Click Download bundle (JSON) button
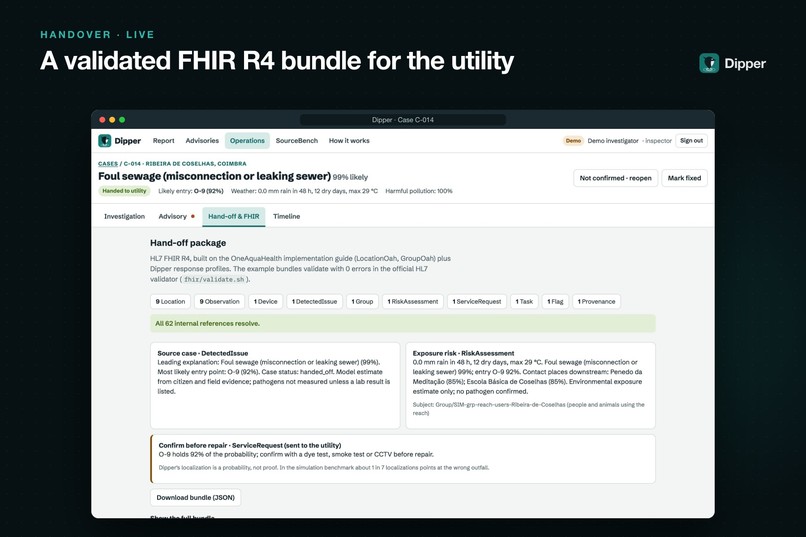This screenshot has height=537, width=806. [x=195, y=497]
